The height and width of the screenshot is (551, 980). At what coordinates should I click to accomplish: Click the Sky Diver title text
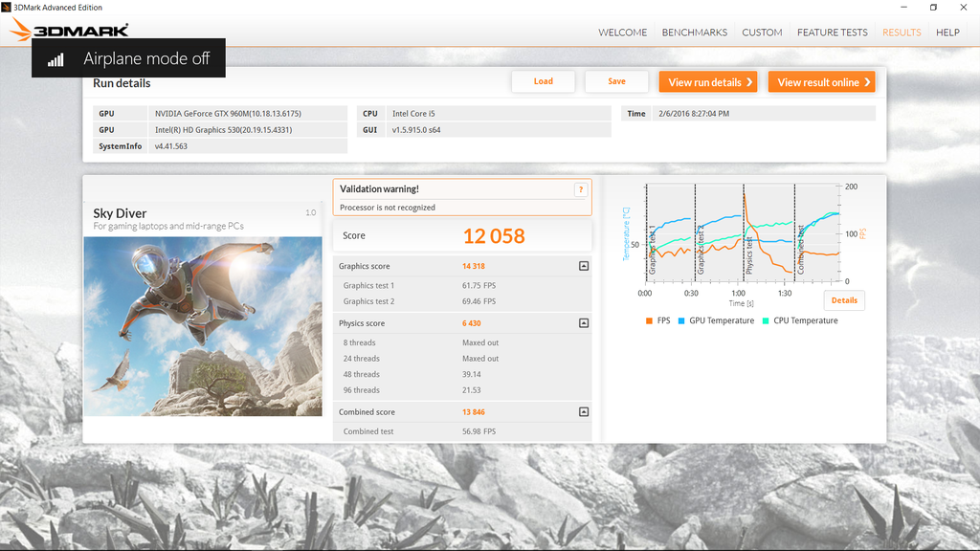click(120, 213)
